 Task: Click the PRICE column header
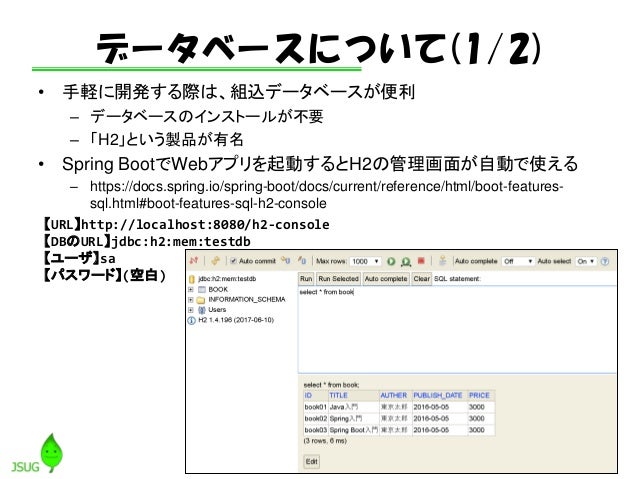coord(479,396)
